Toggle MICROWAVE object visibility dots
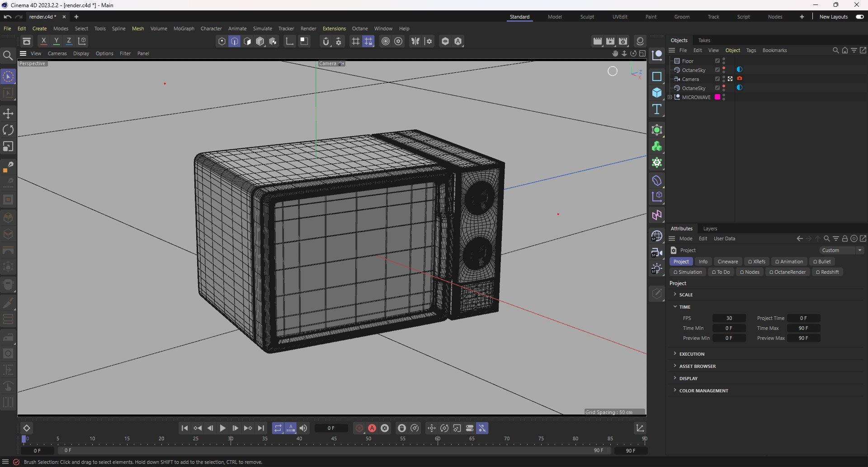The image size is (868, 467). pos(724,97)
